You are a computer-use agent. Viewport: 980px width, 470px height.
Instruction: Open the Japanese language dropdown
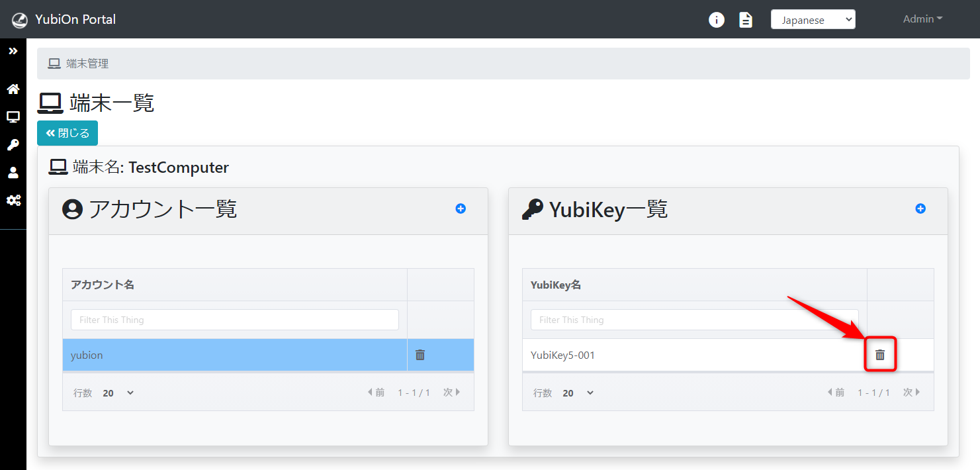pos(813,20)
